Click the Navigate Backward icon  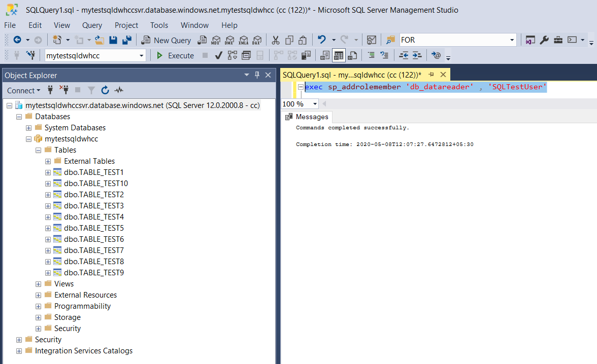coord(17,40)
